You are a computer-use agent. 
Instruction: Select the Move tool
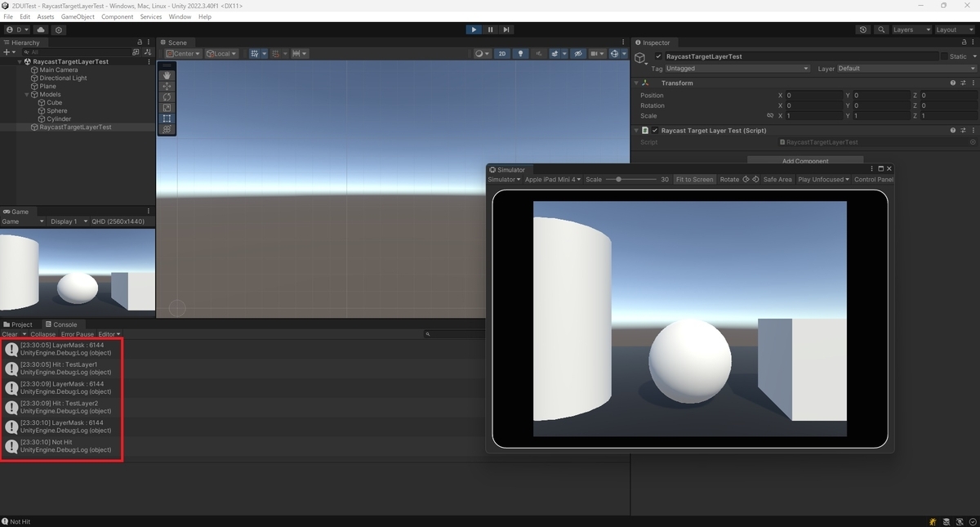pyautogui.click(x=167, y=86)
